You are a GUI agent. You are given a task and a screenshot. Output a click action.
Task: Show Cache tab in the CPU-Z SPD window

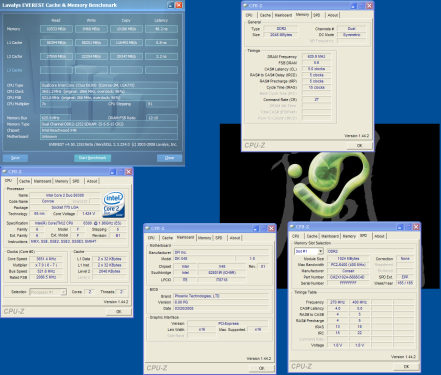pos(312,236)
